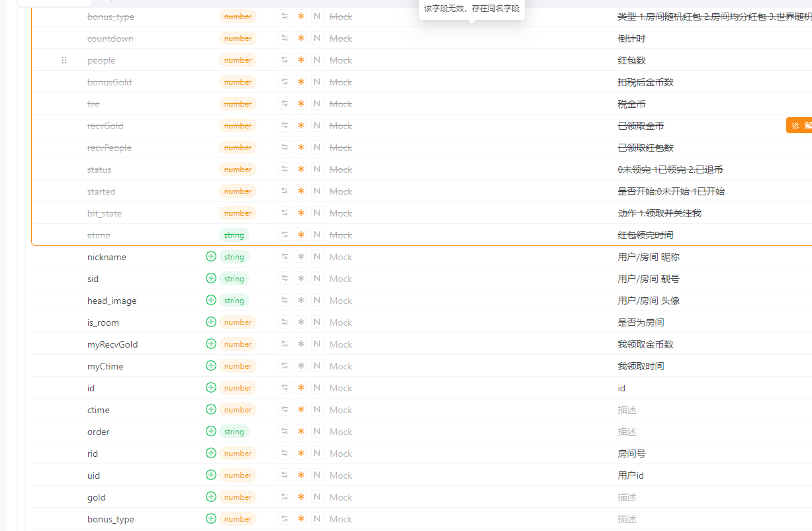The height and width of the screenshot is (531, 812).
Task: Open advanced settings icon for myRecvGold
Action: tap(285, 344)
